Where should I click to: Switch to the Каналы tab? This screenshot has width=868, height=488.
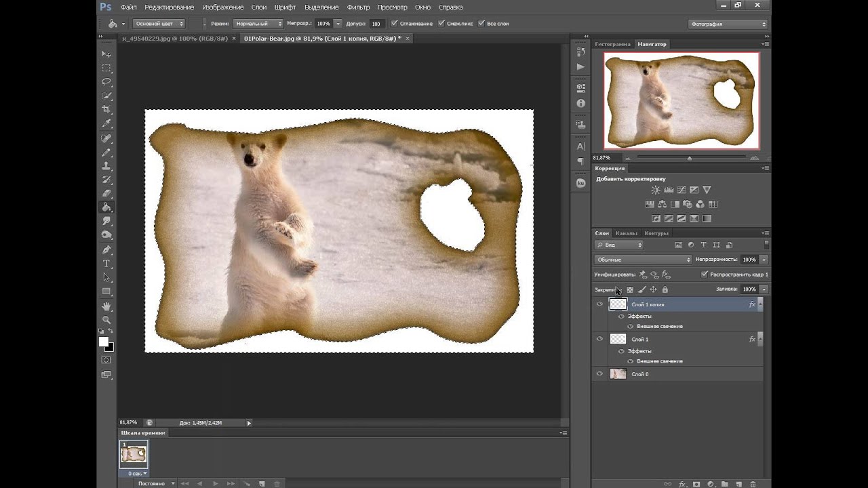click(626, 233)
